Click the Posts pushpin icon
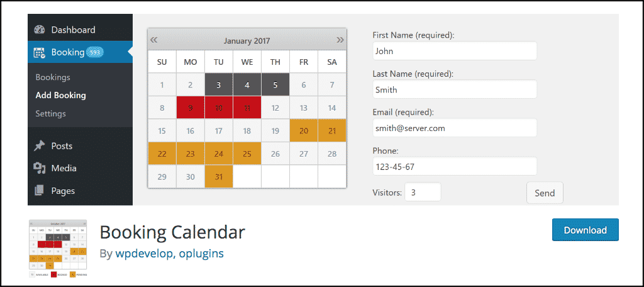This screenshot has width=644, height=287. pos(40,146)
